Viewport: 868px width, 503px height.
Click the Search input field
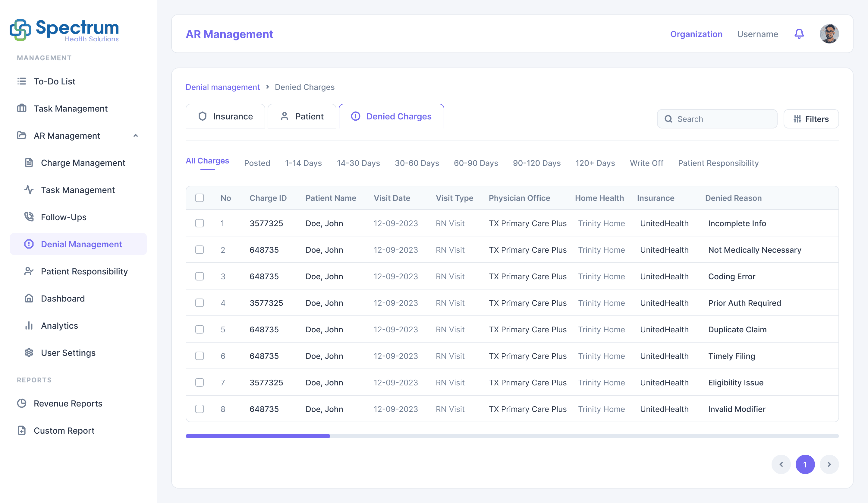click(717, 119)
